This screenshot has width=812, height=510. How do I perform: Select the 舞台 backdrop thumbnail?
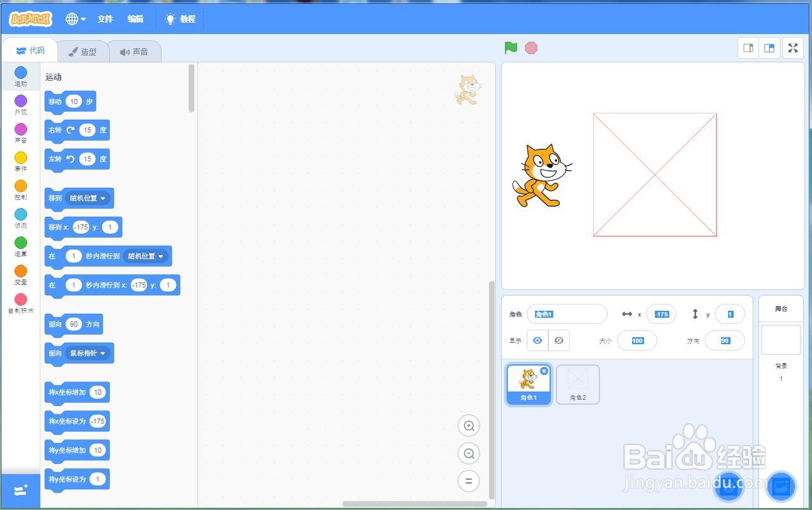pos(781,340)
